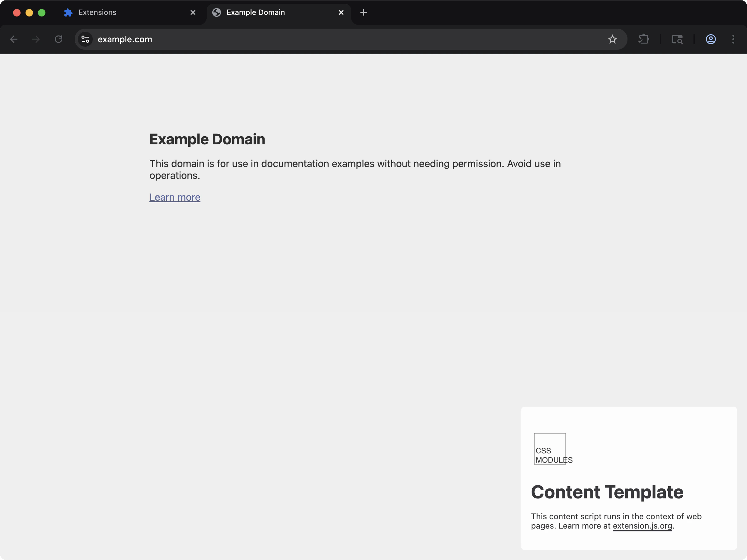Close the Extensions tab
This screenshot has height=560, width=747.
click(193, 12)
